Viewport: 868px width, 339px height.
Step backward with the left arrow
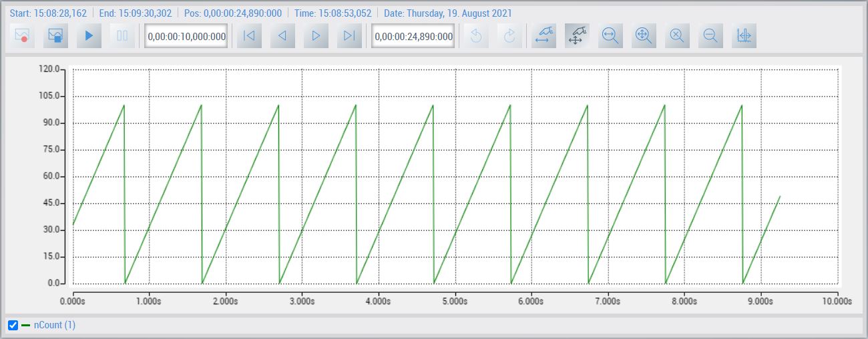pyautogui.click(x=282, y=35)
